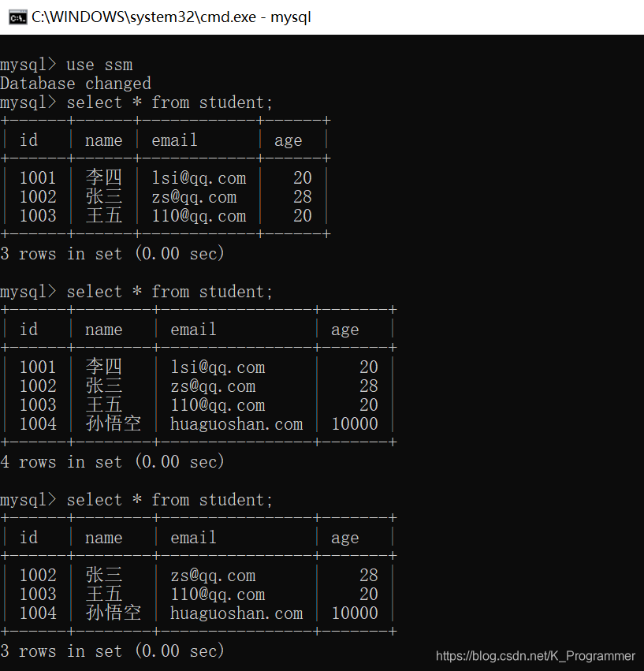Click the 'email' header of first table

point(174,140)
